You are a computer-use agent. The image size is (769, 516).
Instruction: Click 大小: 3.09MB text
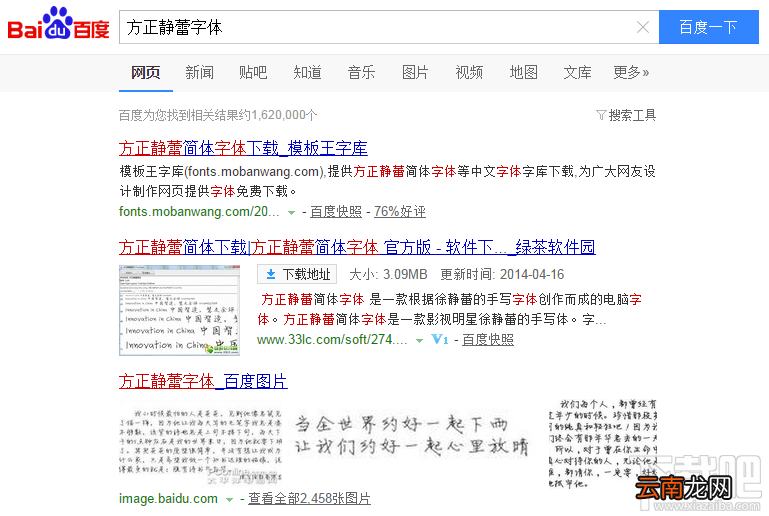388,274
